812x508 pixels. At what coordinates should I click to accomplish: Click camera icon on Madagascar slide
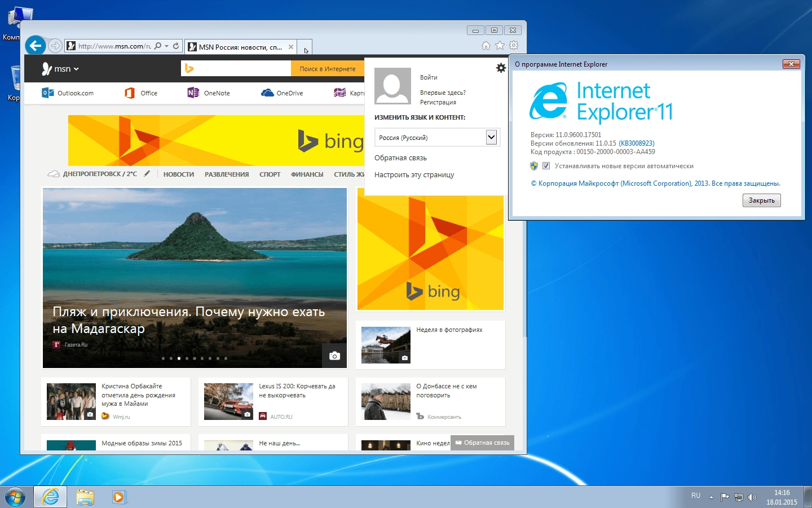click(334, 356)
